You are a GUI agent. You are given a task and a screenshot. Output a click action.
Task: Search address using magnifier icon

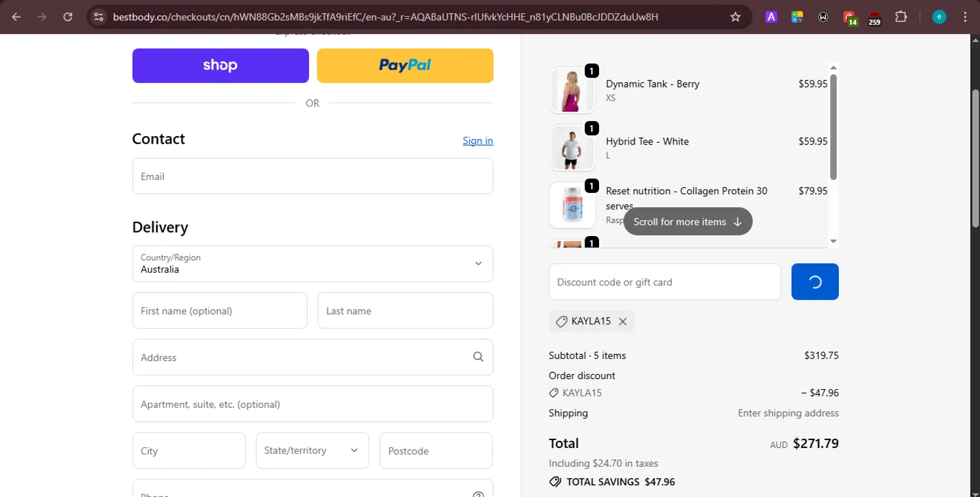point(478,357)
